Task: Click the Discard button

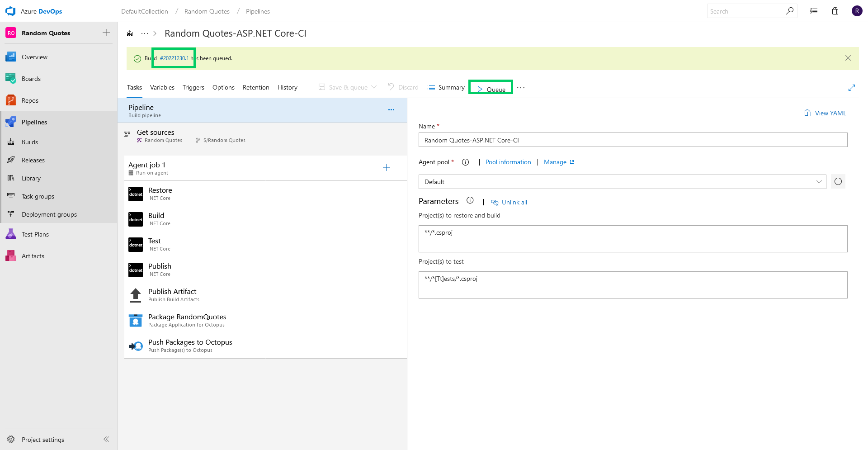Action: click(x=403, y=87)
